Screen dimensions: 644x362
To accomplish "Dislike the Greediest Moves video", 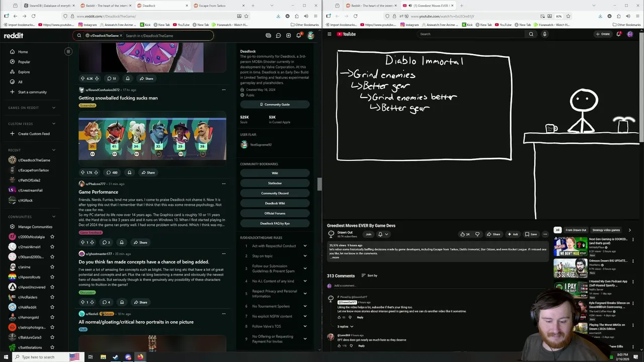I will click(477, 234).
